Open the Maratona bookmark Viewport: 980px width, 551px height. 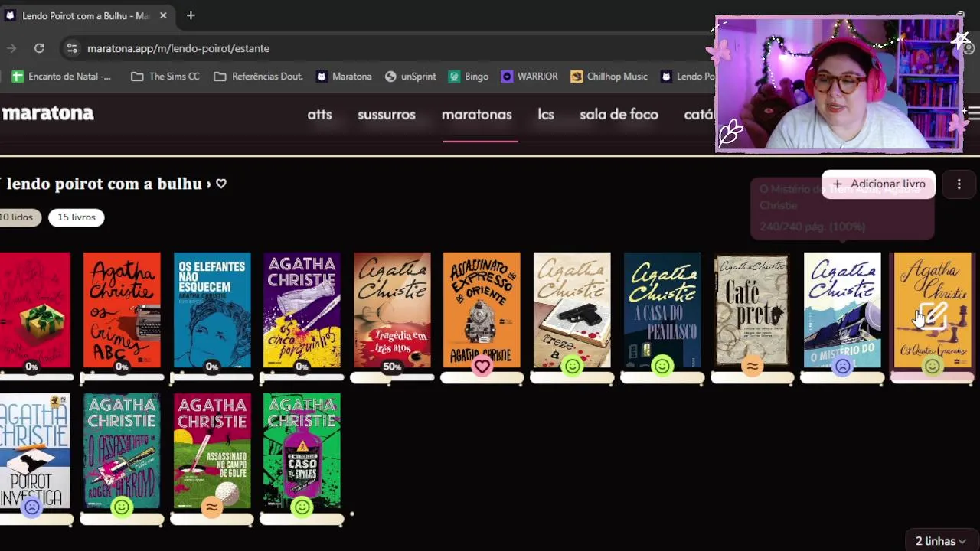pos(344,77)
